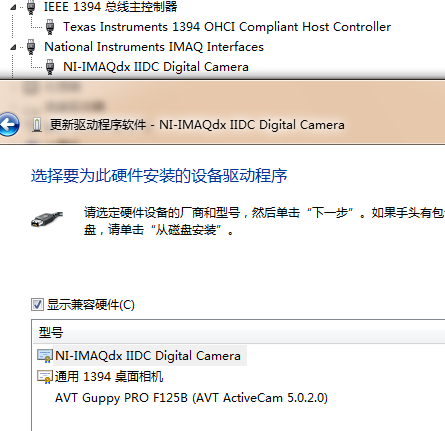Click the National Instruments IMAQ Interfaces icon

[x=31, y=47]
